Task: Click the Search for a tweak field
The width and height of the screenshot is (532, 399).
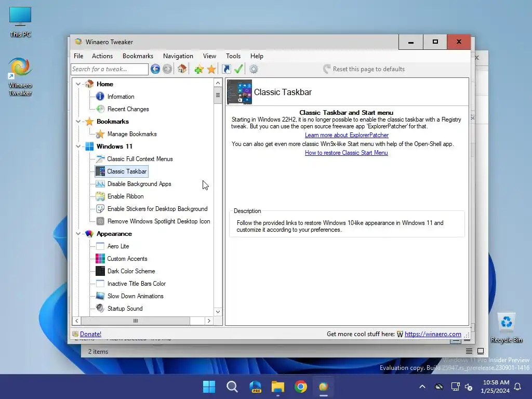Action: pyautogui.click(x=110, y=69)
